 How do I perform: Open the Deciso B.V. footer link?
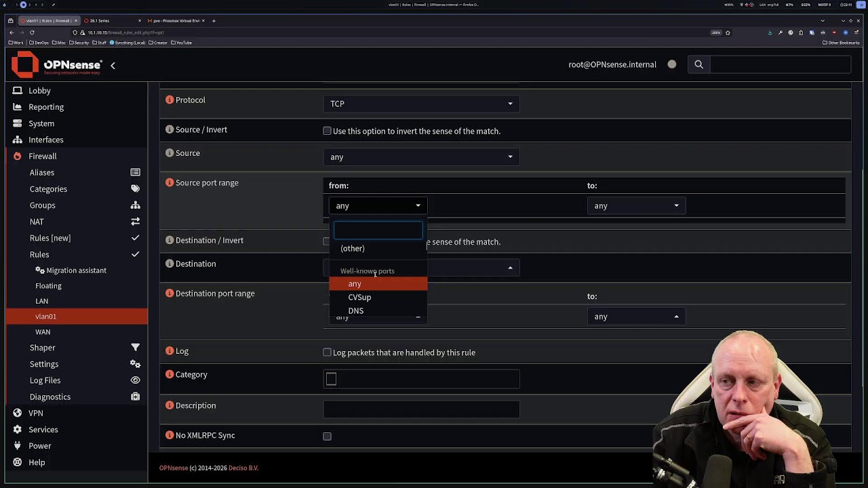243,468
